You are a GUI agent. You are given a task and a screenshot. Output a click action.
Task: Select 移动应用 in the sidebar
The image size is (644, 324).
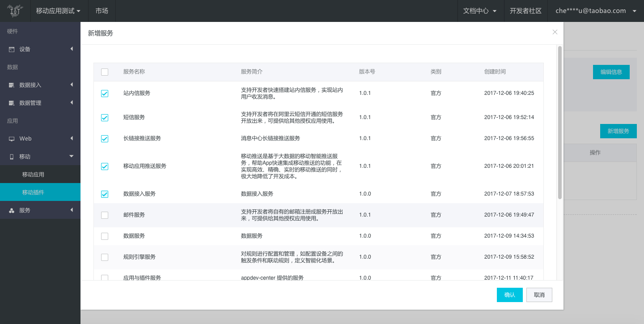click(40, 175)
